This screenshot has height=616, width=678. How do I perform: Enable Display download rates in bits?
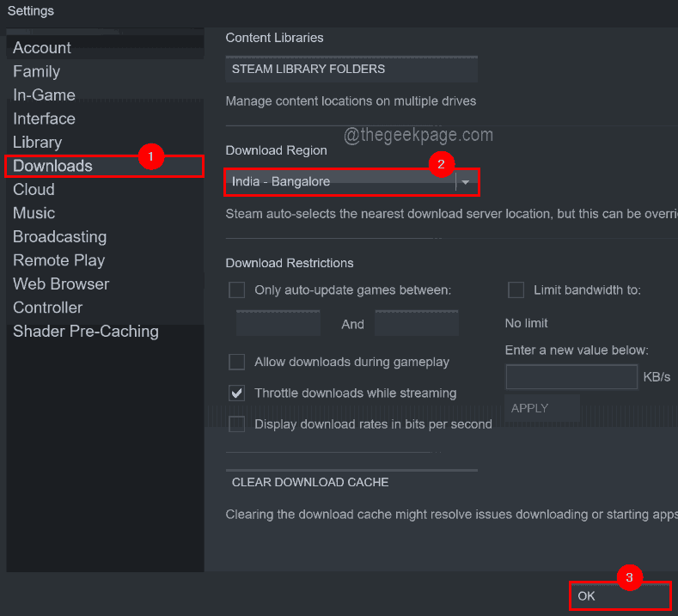coord(237,424)
